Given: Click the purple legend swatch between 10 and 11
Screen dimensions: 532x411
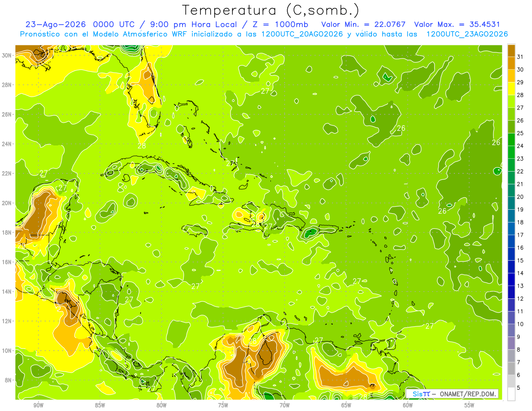Looking at the screenshot, I should [x=511, y=317].
